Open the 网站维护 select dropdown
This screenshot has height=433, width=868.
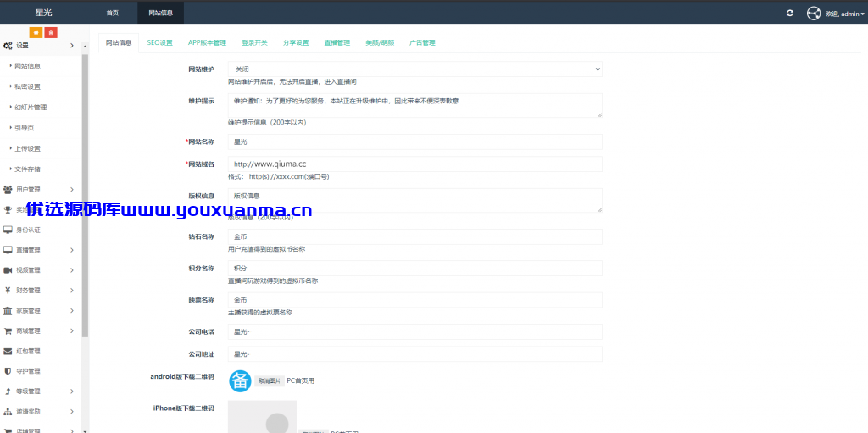click(415, 69)
